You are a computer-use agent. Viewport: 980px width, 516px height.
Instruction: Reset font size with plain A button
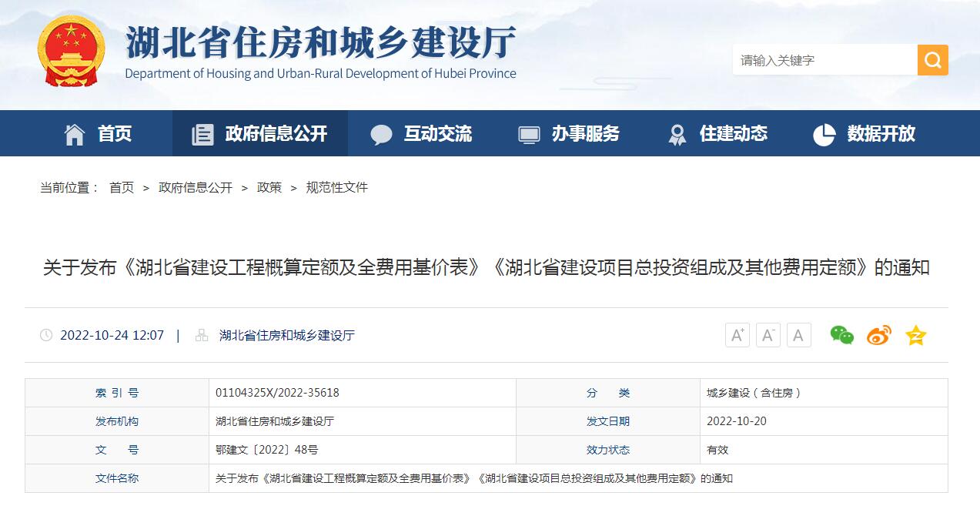pyautogui.click(x=798, y=335)
